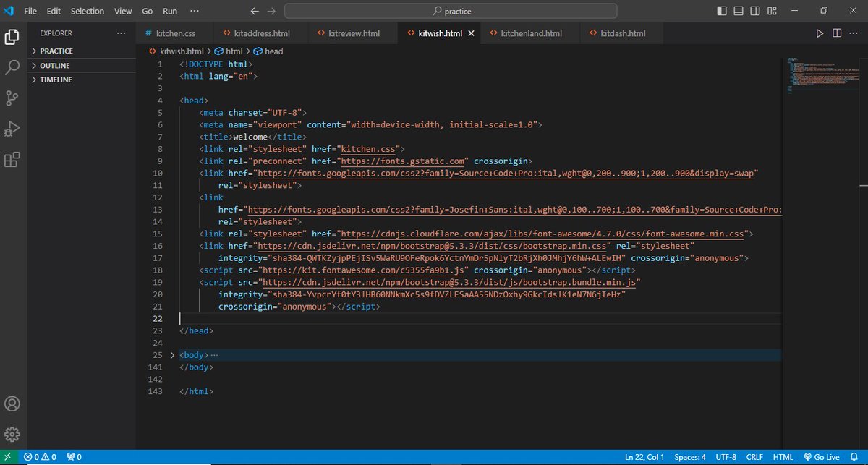868x465 pixels.
Task: Change encoding via UTF-8
Action: point(726,457)
